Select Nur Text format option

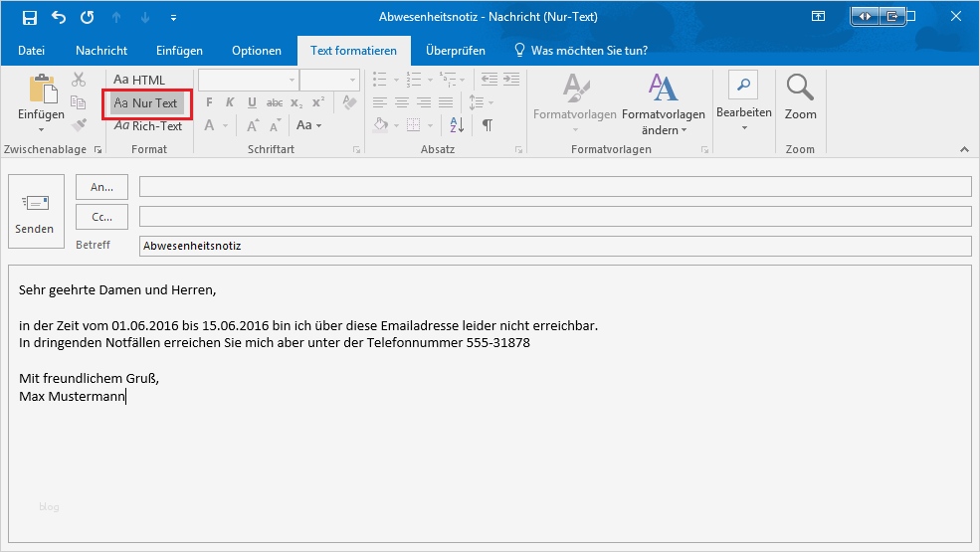click(x=146, y=103)
